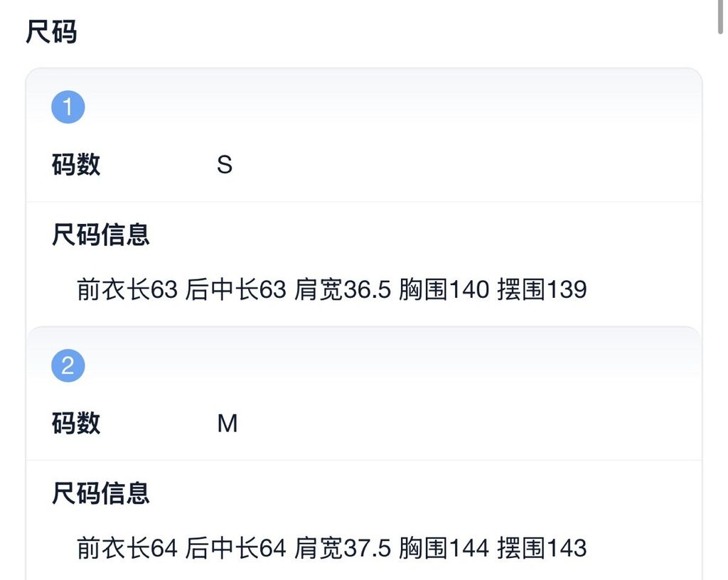The width and height of the screenshot is (728, 580).
Task: Click 胸围140 chest measurement text
Action: point(444,290)
